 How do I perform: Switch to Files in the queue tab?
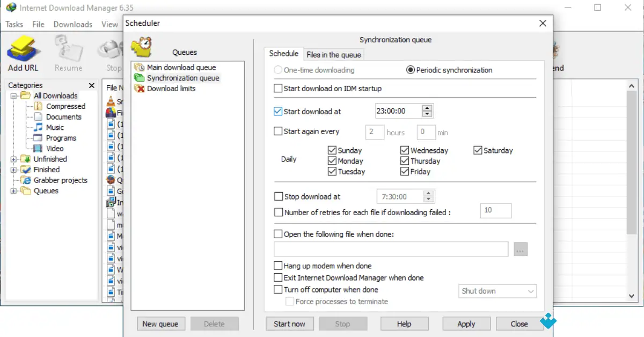tap(334, 54)
